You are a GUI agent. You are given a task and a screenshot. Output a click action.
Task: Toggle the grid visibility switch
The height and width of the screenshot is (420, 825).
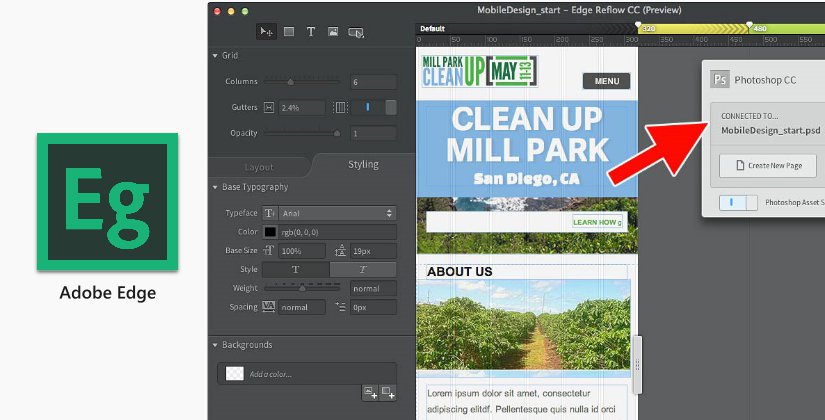tap(367, 107)
